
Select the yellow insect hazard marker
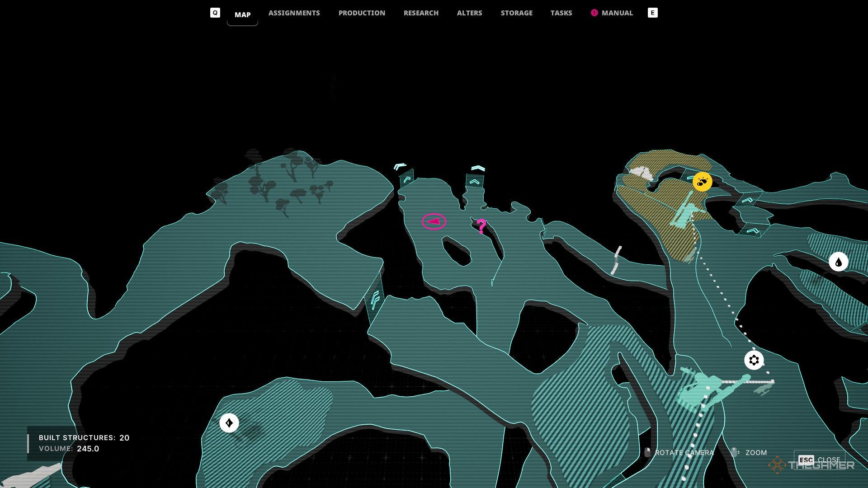click(x=702, y=182)
